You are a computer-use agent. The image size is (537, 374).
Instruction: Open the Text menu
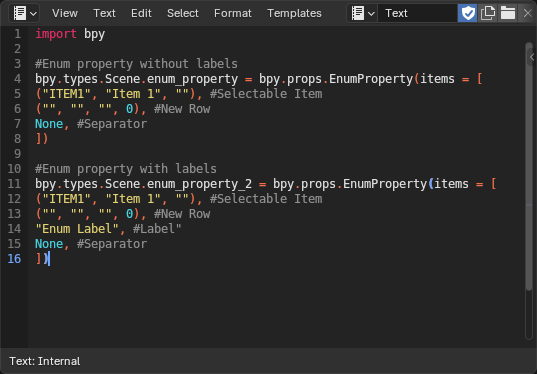pyautogui.click(x=104, y=13)
